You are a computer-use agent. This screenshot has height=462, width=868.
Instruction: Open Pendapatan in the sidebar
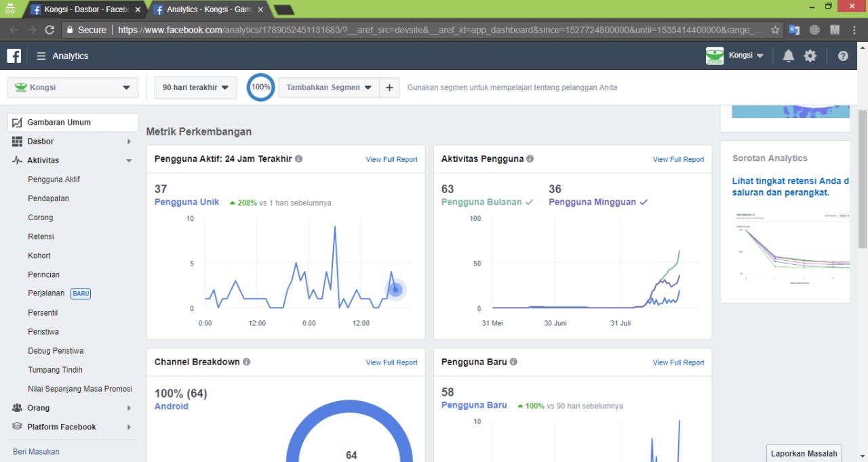pos(48,198)
